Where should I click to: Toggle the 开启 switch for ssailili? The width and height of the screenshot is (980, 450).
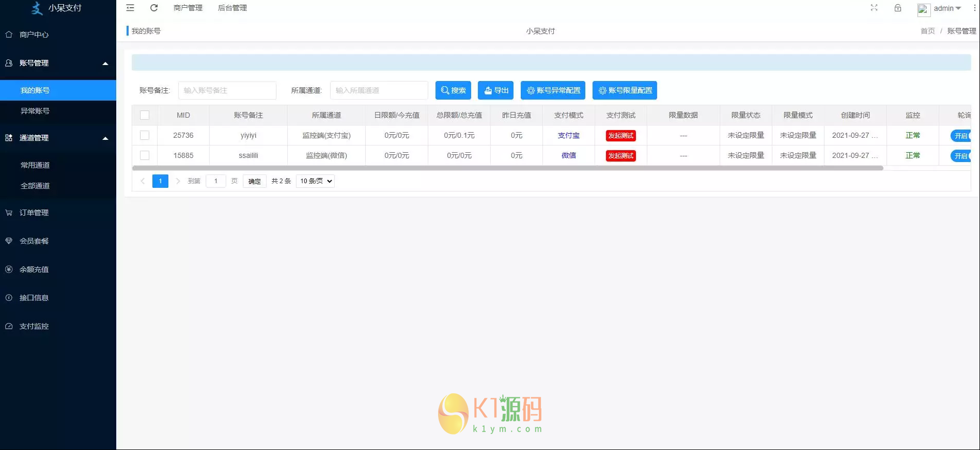[960, 156]
